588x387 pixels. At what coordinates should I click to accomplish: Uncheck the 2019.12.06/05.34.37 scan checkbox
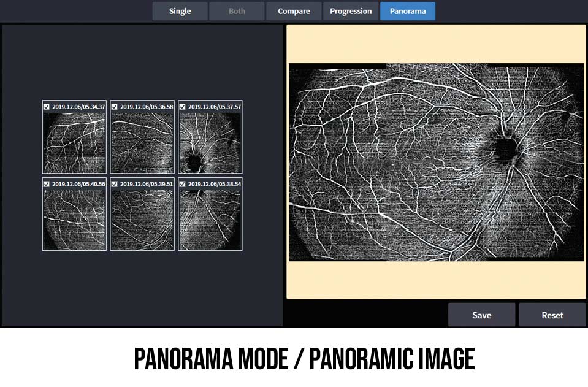click(47, 107)
